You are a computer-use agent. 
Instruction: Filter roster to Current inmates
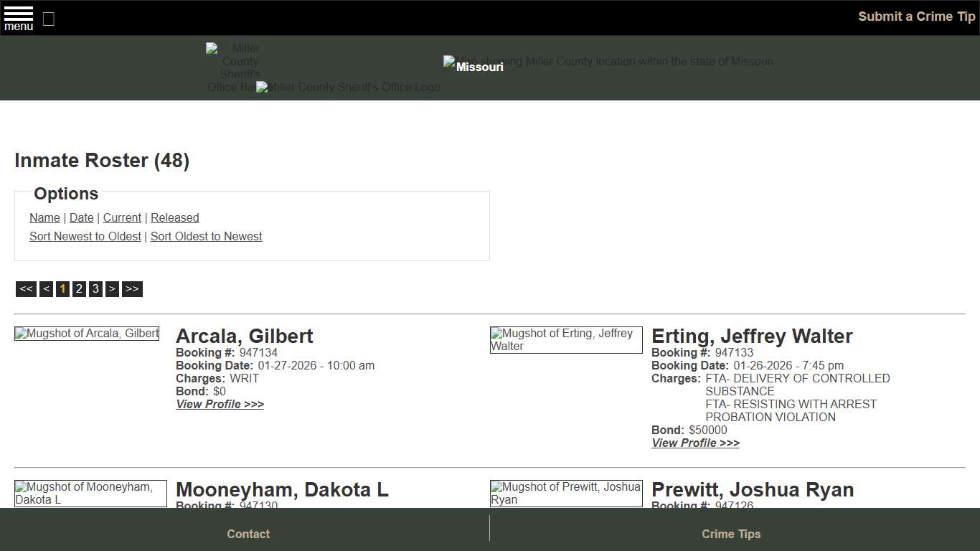[122, 217]
